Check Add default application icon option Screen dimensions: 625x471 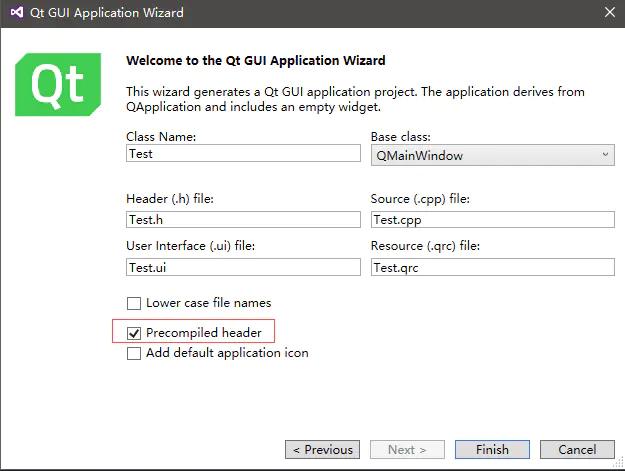[134, 353]
